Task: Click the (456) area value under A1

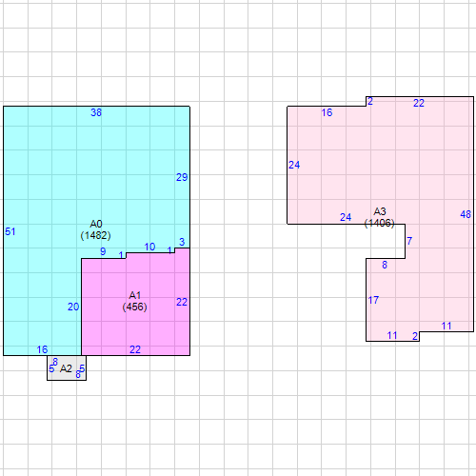Action: [x=135, y=307]
